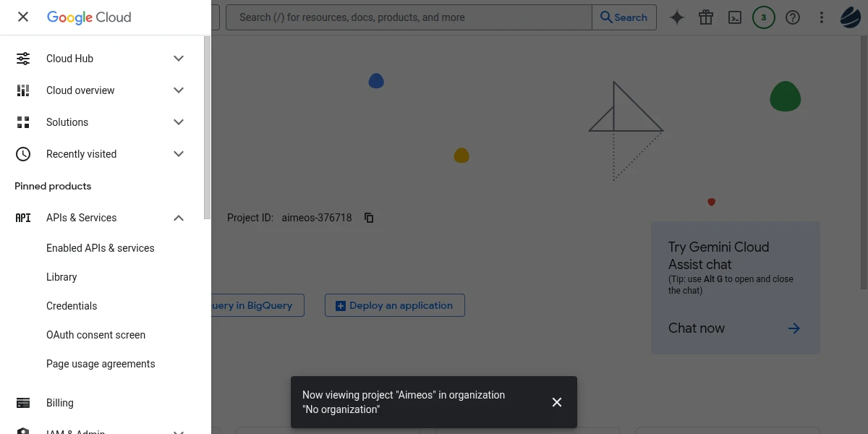This screenshot has height=434, width=868.
Task: Focus the resource search field
Action: pyautogui.click(x=409, y=17)
